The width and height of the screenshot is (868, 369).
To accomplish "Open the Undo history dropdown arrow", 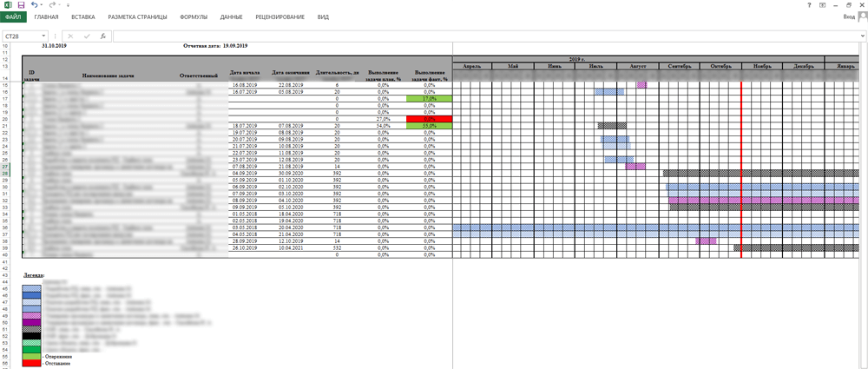I will (x=42, y=5).
